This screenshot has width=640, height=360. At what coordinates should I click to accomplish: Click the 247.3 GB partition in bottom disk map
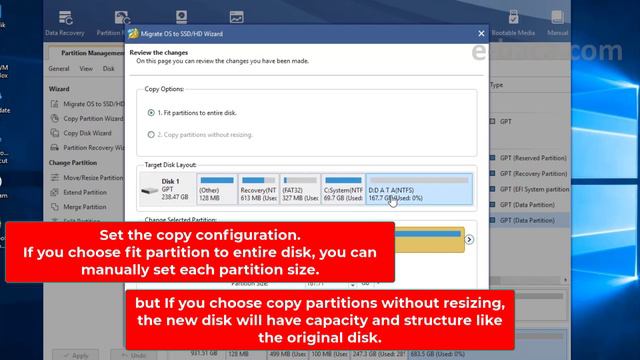[x=379, y=354]
